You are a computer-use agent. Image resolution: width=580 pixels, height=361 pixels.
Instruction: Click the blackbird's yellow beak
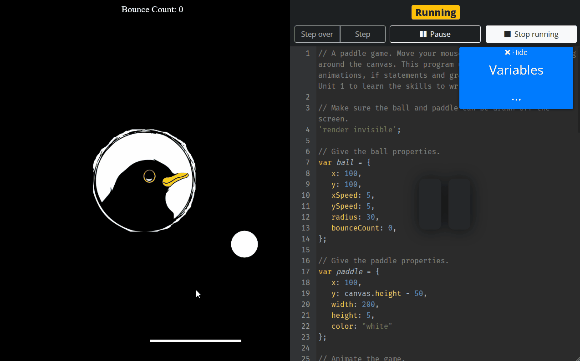175,179
